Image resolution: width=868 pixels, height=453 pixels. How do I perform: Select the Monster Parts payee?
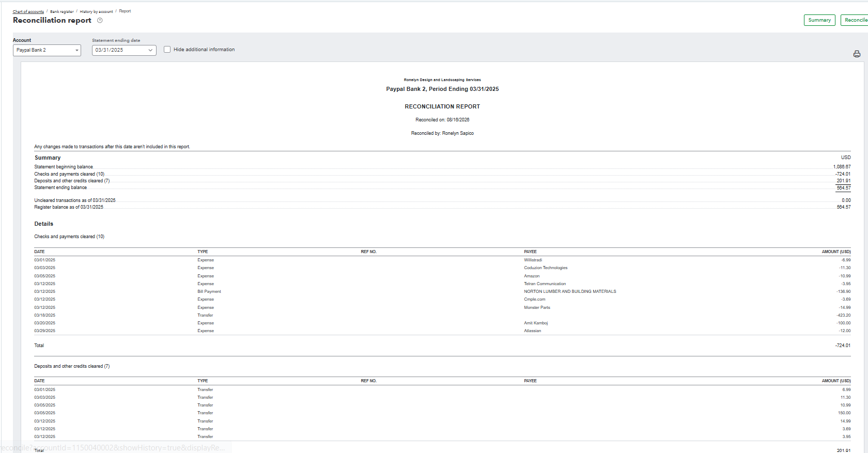(537, 307)
